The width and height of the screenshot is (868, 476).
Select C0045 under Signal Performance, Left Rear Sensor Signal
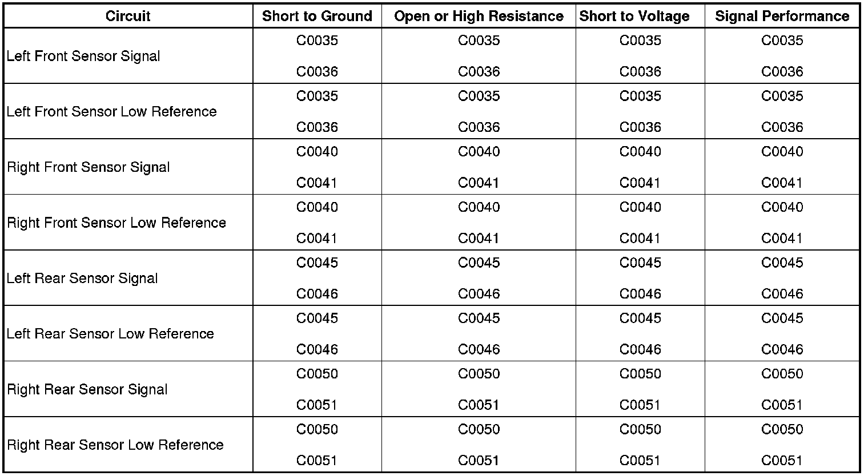coord(782,263)
